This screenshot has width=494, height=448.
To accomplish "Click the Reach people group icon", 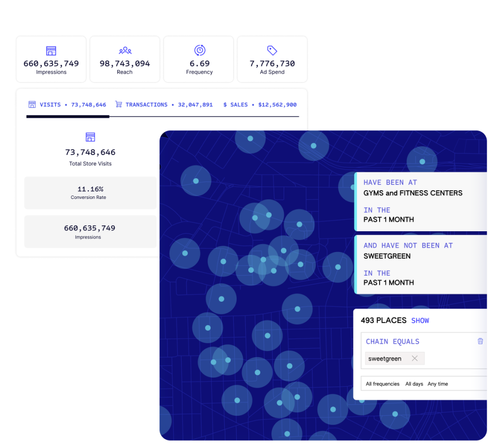I will (125, 50).
